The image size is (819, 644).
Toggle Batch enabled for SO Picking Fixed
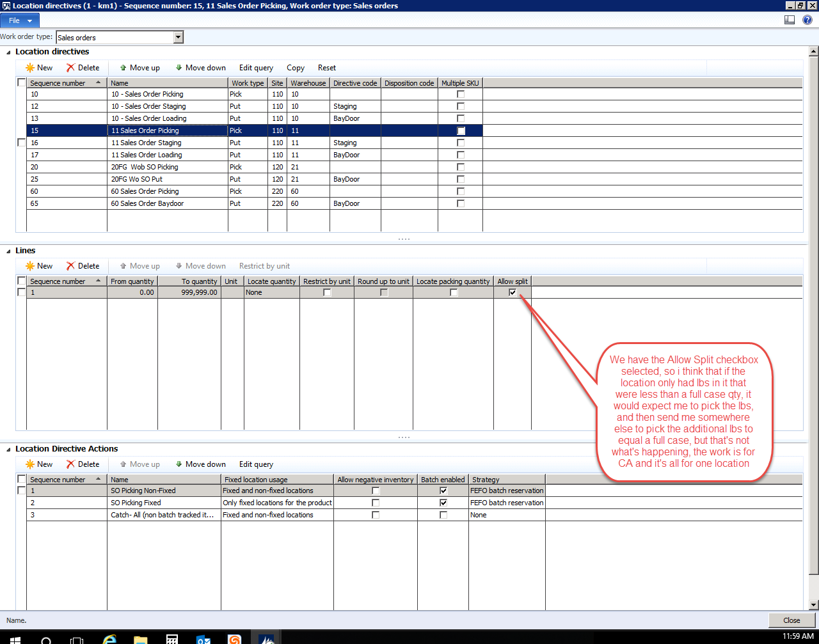tap(443, 503)
